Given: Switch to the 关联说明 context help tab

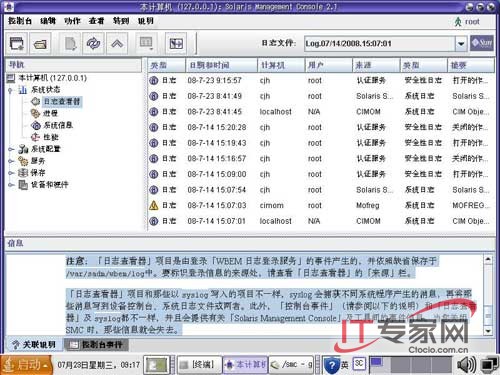Looking at the screenshot, I should click(x=34, y=345).
